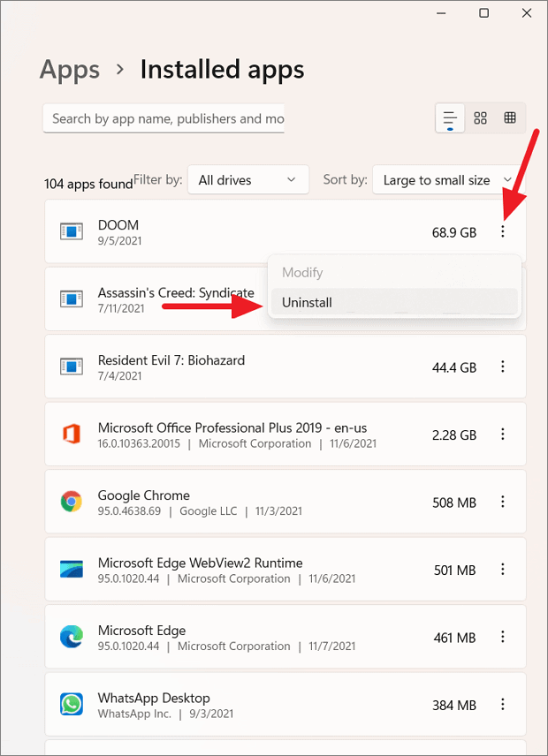Viewport: 548px width, 756px height.
Task: Open Resident Evil 7 more options
Action: coord(503,367)
